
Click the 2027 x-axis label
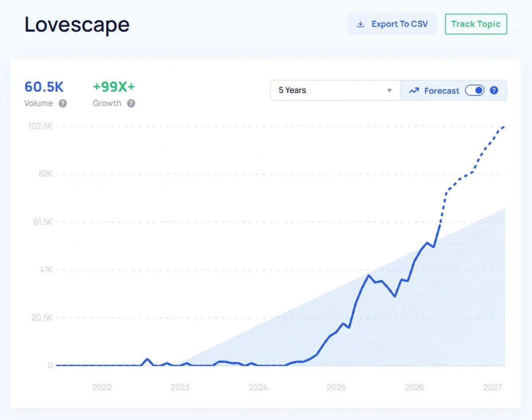pyautogui.click(x=492, y=387)
